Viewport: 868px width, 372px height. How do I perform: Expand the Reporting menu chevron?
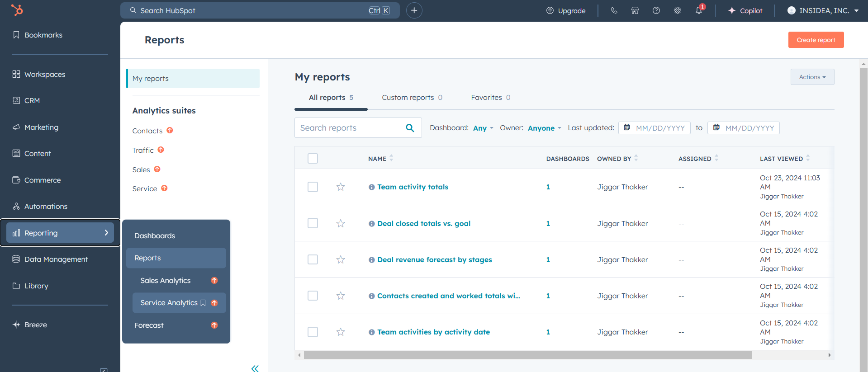(x=106, y=233)
